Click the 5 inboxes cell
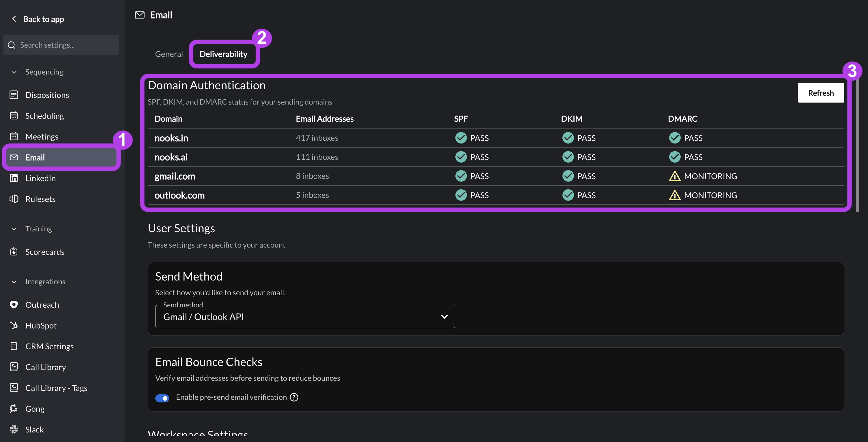Viewport: 868px width, 442px height. (312, 195)
